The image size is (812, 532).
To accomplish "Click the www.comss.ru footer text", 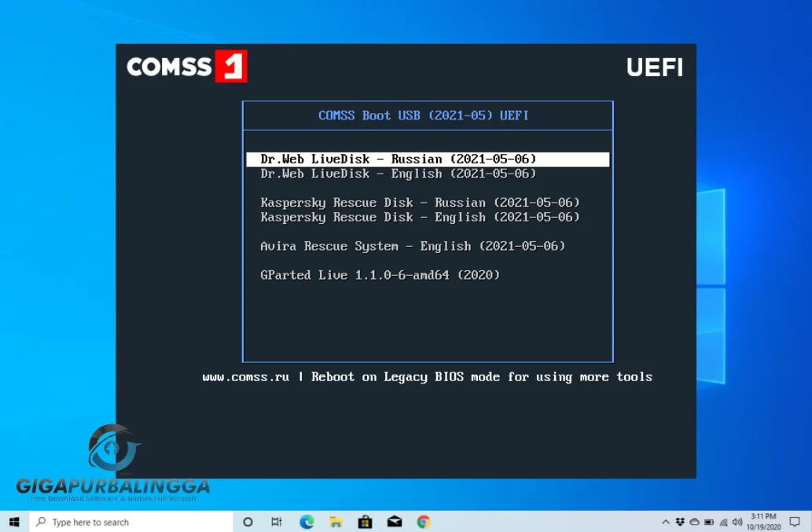I will (x=246, y=376).
